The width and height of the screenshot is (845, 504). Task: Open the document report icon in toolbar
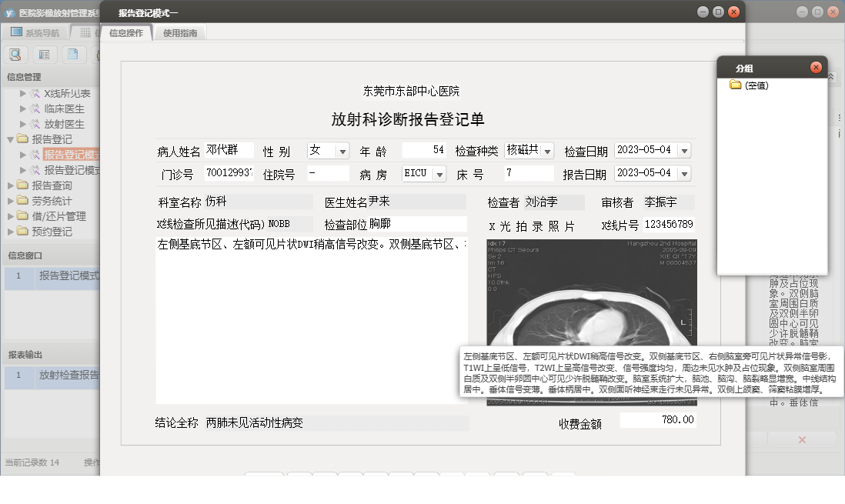(72, 54)
